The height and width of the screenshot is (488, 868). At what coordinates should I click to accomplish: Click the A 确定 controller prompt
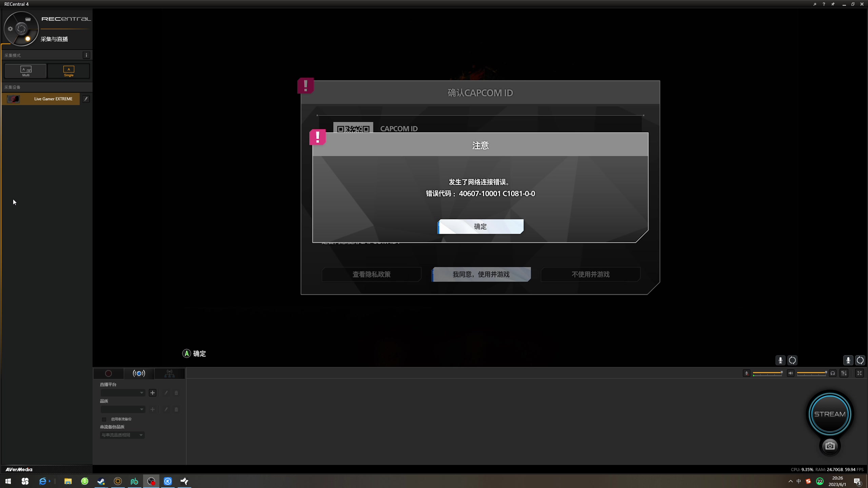point(194,353)
